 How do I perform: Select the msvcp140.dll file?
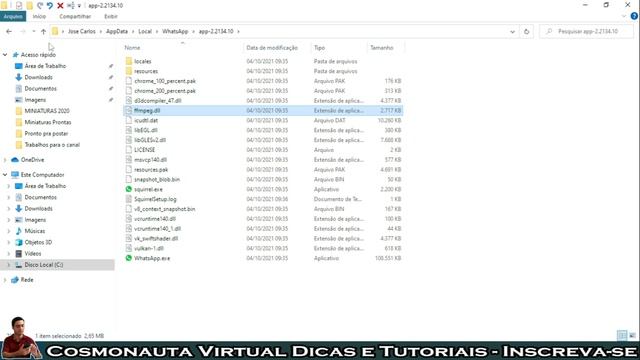point(150,160)
